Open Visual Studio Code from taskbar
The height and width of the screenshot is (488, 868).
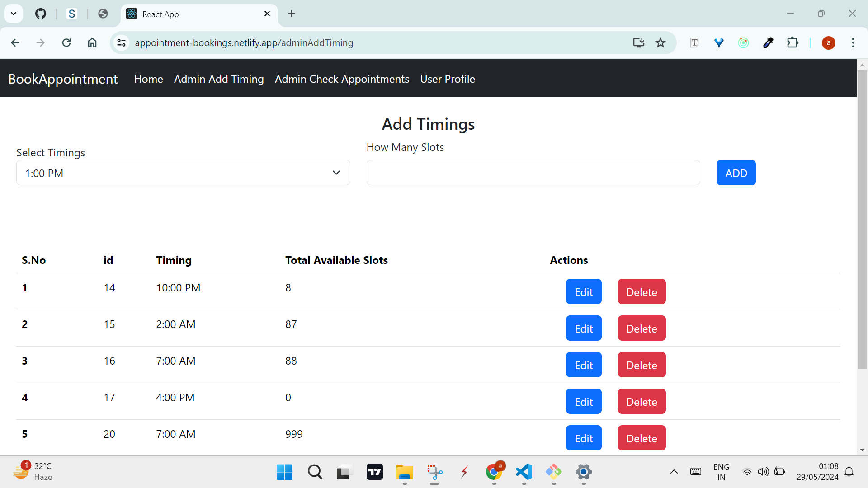524,472
